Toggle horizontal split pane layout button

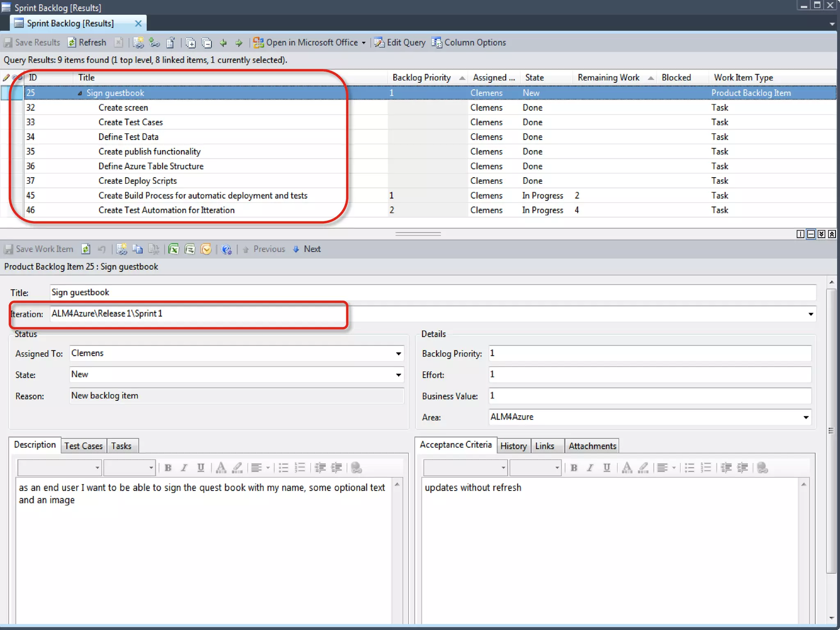(x=811, y=234)
